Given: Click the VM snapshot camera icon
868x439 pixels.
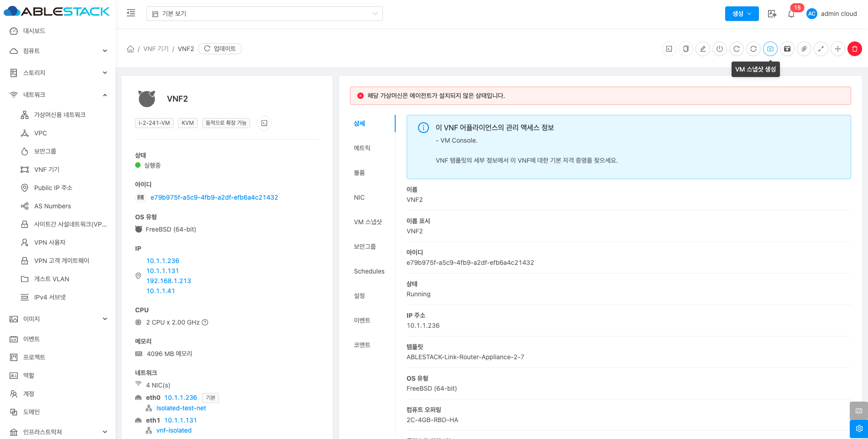Looking at the screenshot, I should tap(770, 49).
